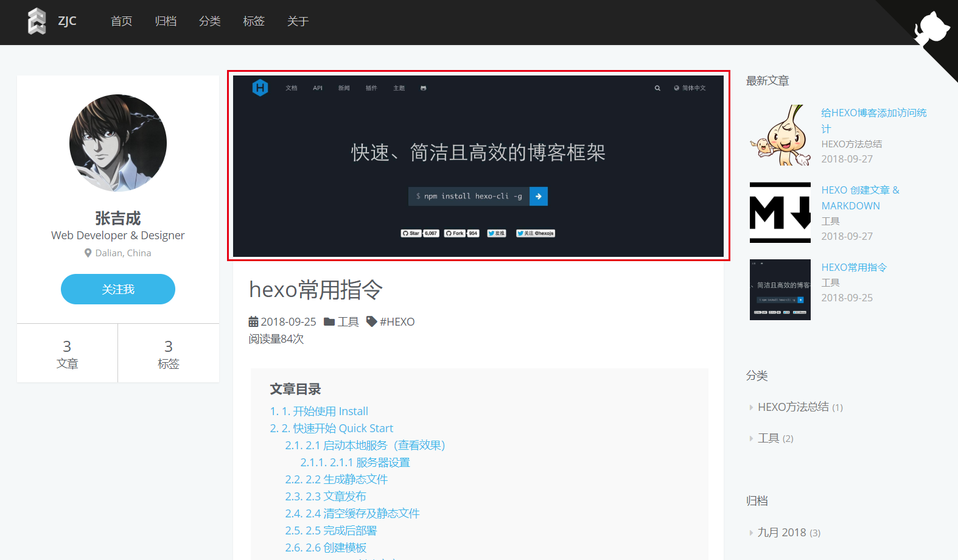
Task: Click the 最新文章 sidebar heading
Action: tap(767, 80)
